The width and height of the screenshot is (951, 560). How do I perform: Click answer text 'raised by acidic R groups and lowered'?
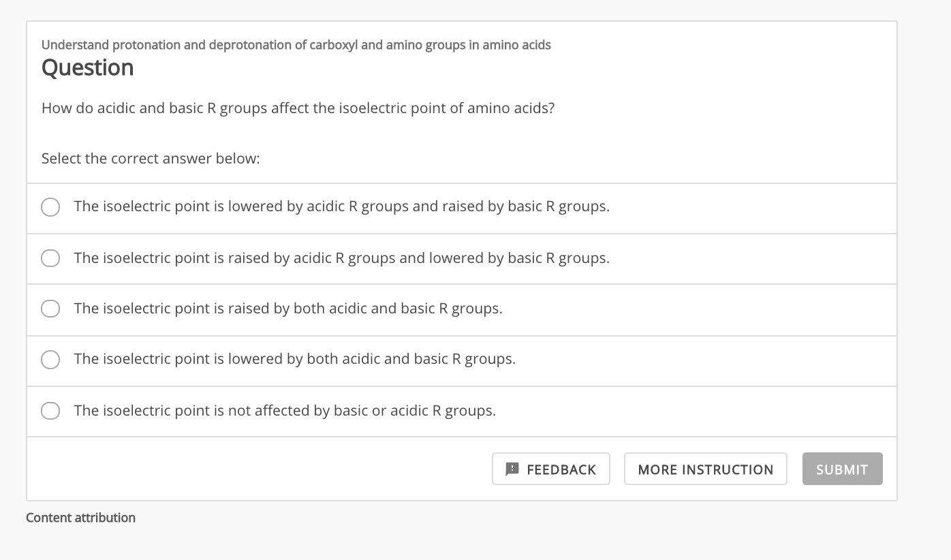(356, 258)
